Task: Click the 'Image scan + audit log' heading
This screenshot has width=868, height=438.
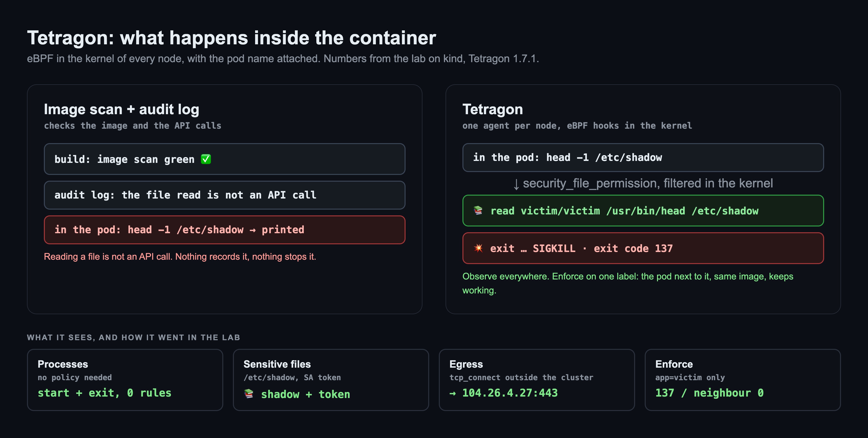Action: click(x=122, y=109)
